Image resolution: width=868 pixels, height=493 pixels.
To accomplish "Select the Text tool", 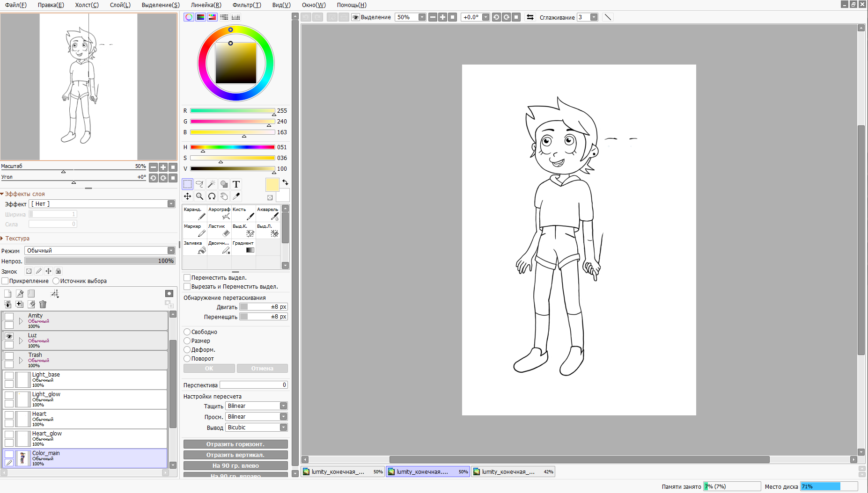I will [236, 184].
